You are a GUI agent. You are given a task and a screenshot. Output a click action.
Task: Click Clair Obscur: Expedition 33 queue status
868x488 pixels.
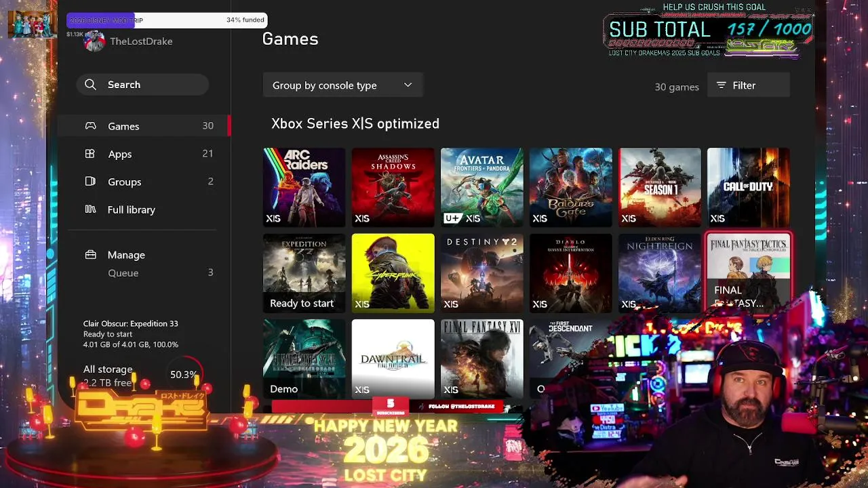pyautogui.click(x=131, y=334)
